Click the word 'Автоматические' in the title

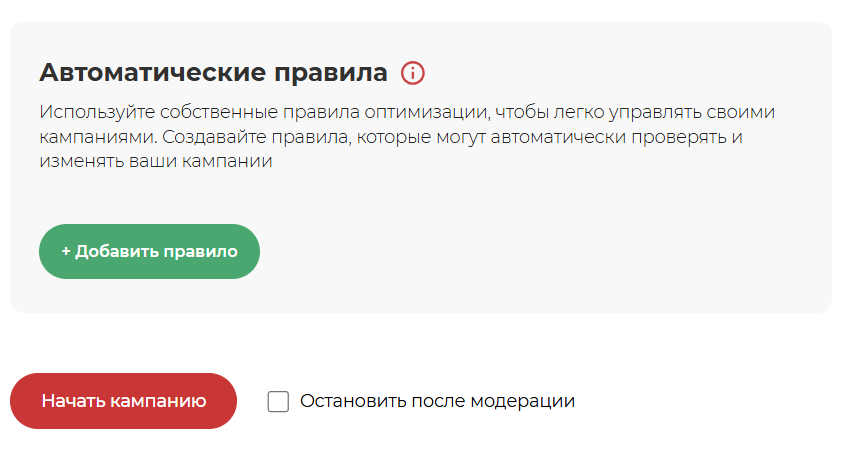153,72
